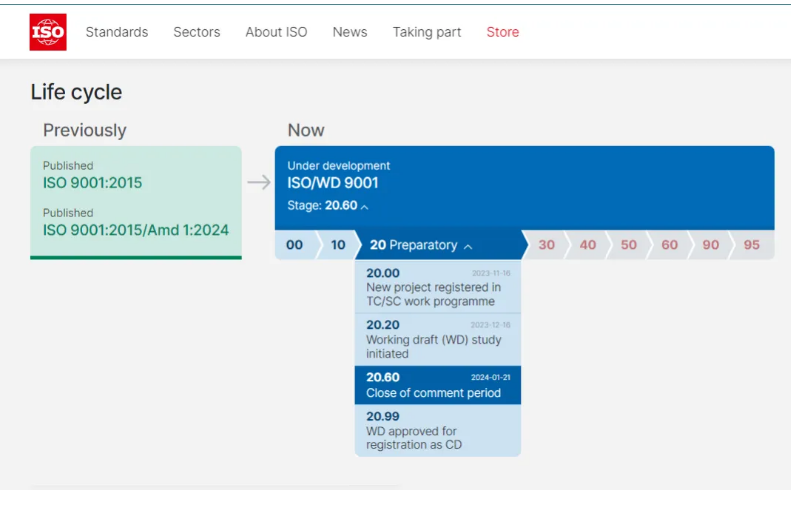Open ISO/WD 9001 under development
The width and height of the screenshot is (791, 514).
click(333, 183)
